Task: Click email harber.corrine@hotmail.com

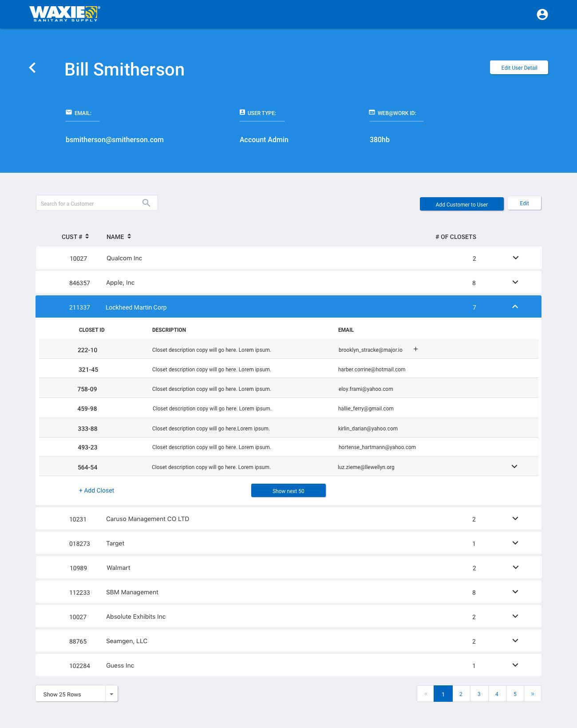Action: [x=371, y=370]
